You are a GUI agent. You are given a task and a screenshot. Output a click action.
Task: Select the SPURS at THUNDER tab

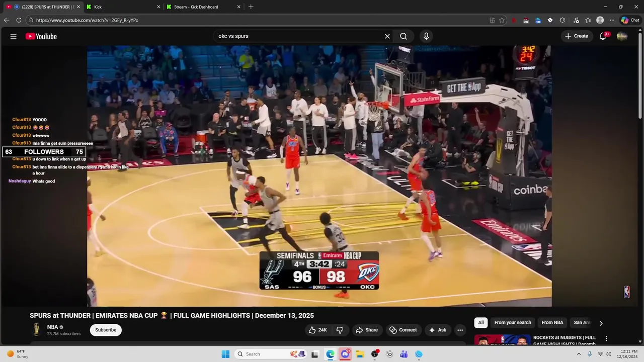click(x=43, y=7)
